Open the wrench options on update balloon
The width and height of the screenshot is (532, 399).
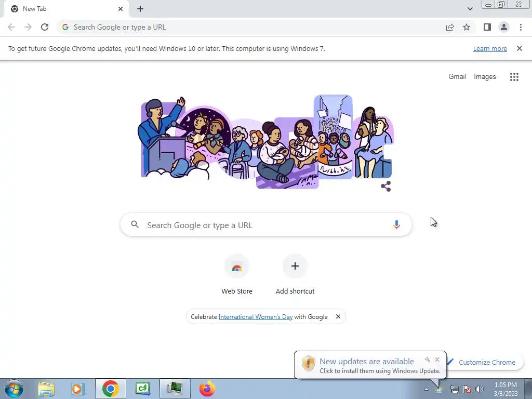tap(428, 360)
